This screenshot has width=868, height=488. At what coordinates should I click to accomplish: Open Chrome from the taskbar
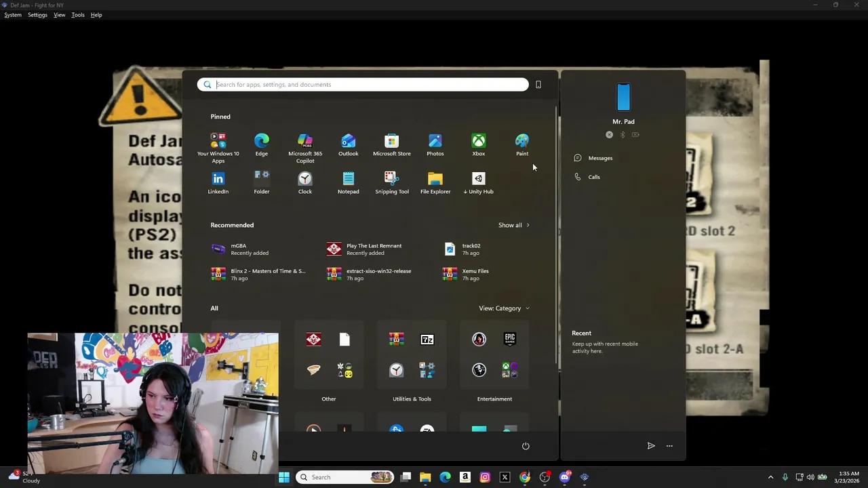pyautogui.click(x=525, y=477)
